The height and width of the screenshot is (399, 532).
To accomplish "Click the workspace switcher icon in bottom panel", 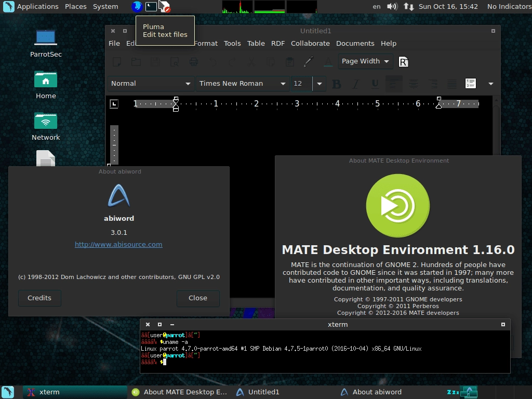I will pos(469,392).
